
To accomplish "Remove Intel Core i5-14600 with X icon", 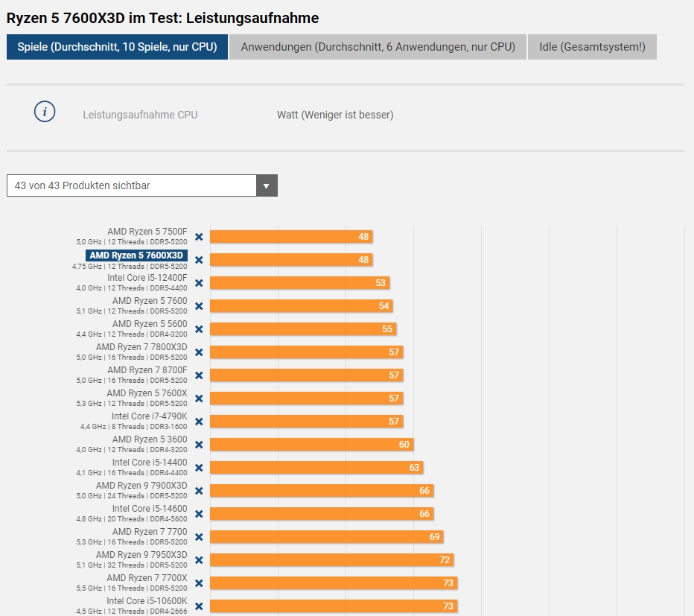I will coord(199,514).
